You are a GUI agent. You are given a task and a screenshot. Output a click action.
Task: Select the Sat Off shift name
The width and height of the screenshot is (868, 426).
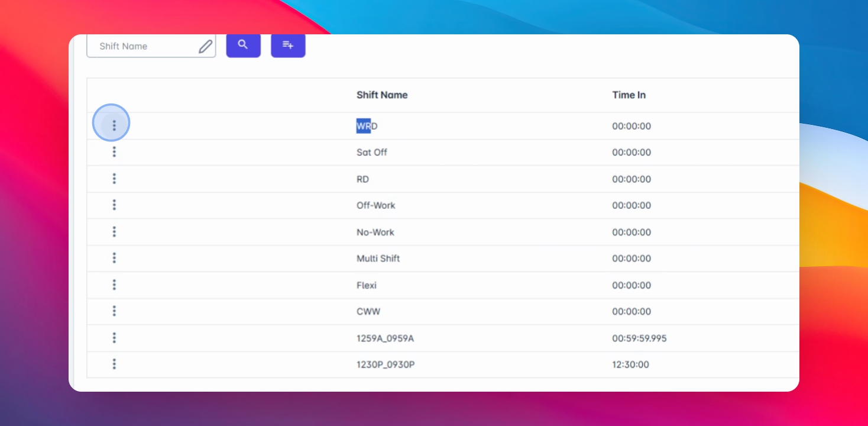coord(372,152)
